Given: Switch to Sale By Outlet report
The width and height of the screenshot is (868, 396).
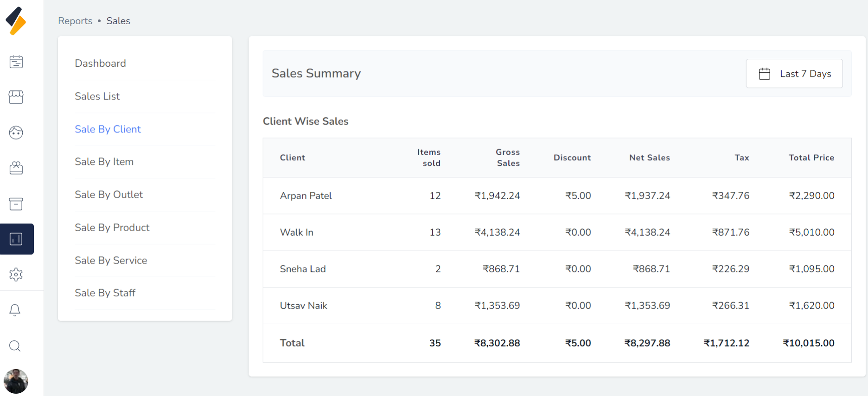Looking at the screenshot, I should tap(108, 195).
